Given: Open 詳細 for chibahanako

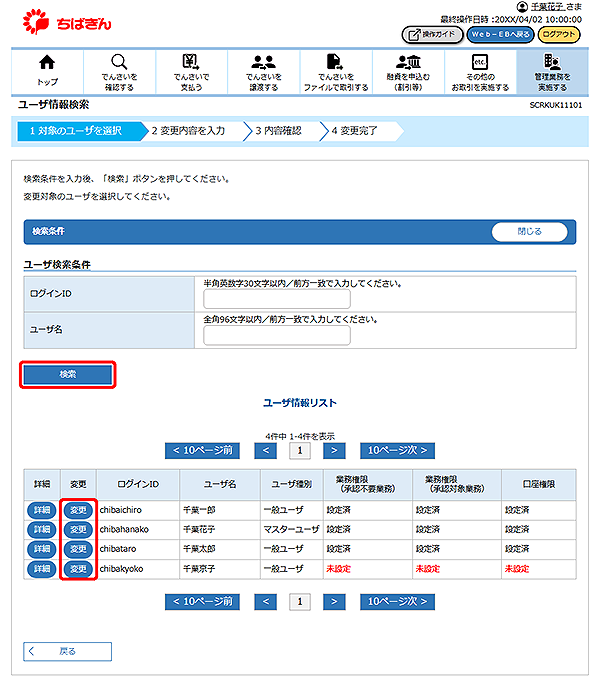Looking at the screenshot, I should tap(42, 530).
